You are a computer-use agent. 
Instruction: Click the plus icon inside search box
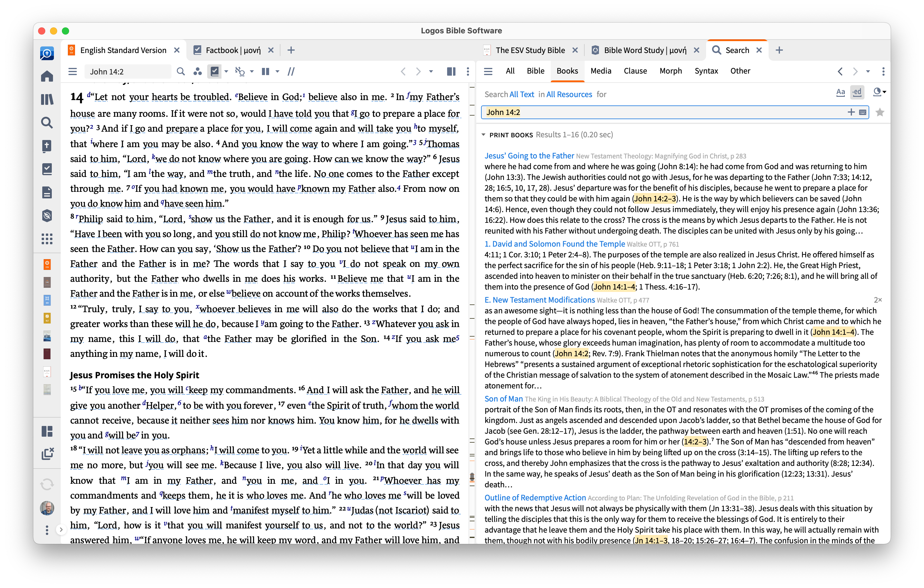point(851,112)
